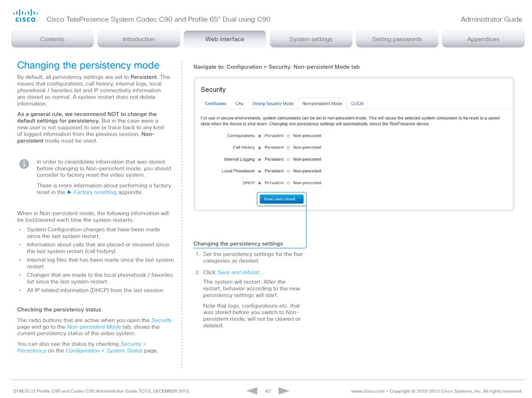Image resolution: width=532 pixels, height=398 pixels.
Task: Click the Call History row label
Action: click(244, 147)
